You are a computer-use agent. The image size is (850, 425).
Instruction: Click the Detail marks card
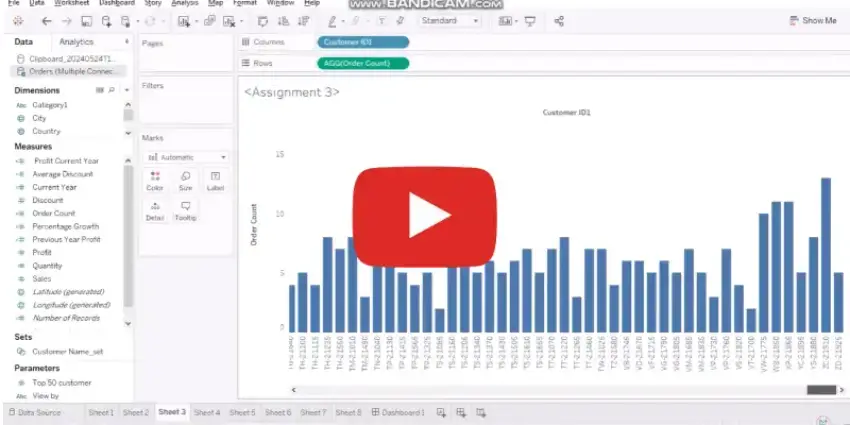point(155,210)
